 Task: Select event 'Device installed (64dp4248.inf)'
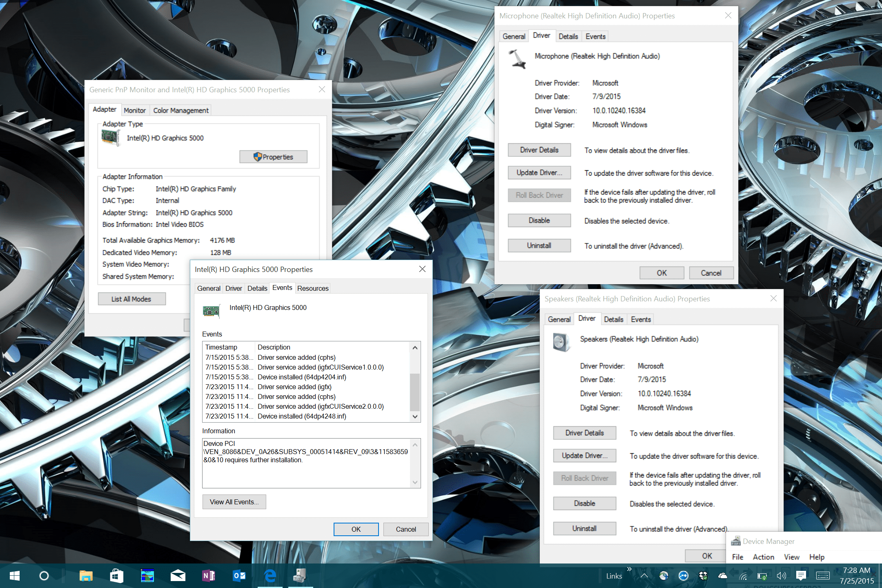(306, 416)
